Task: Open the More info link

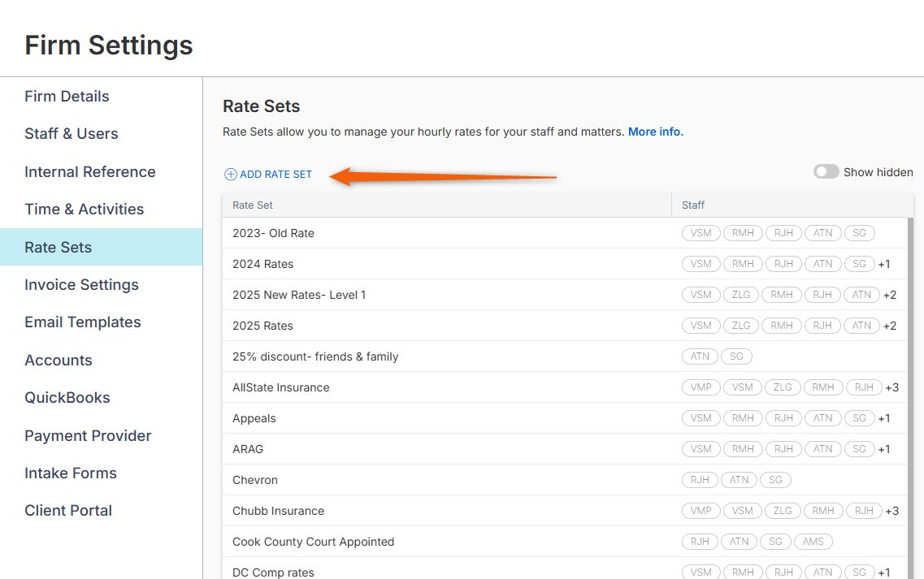Action: [655, 132]
